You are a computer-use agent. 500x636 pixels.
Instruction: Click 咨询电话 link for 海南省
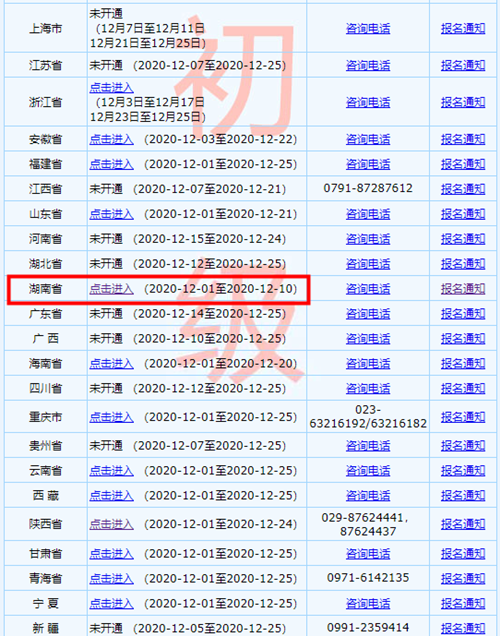368,363
